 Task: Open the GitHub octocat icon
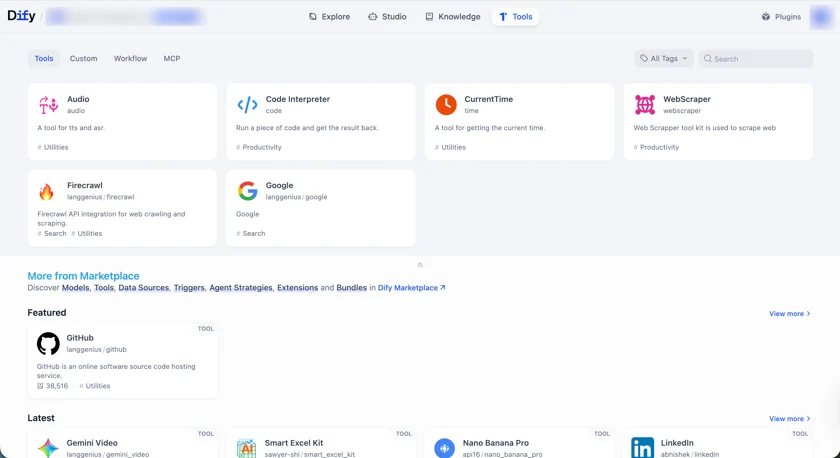pyautogui.click(x=48, y=343)
